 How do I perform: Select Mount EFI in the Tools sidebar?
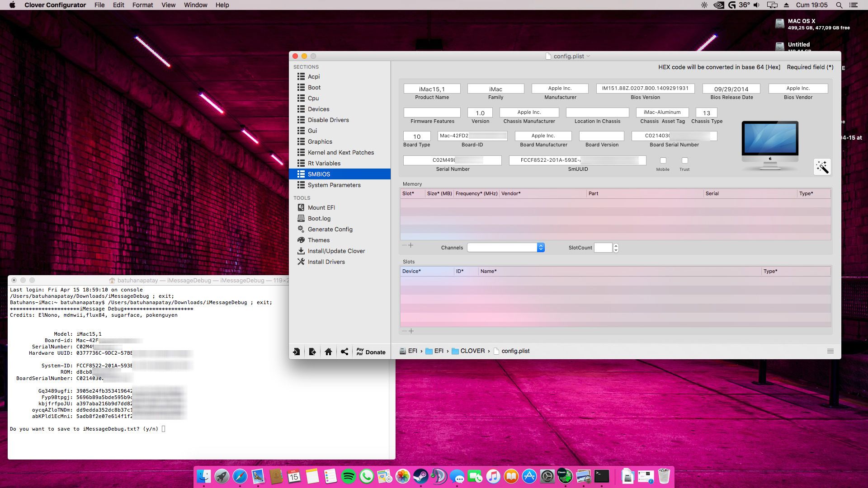[x=321, y=207]
